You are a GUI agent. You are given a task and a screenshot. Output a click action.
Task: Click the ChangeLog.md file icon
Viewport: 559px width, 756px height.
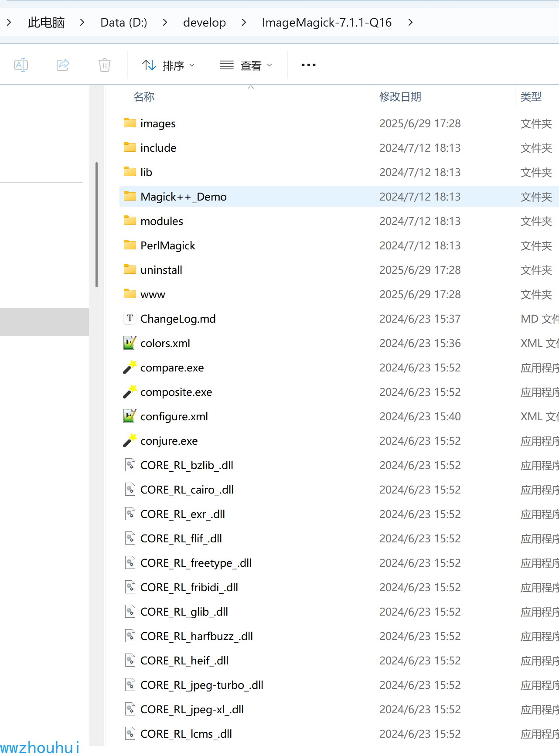pos(130,319)
